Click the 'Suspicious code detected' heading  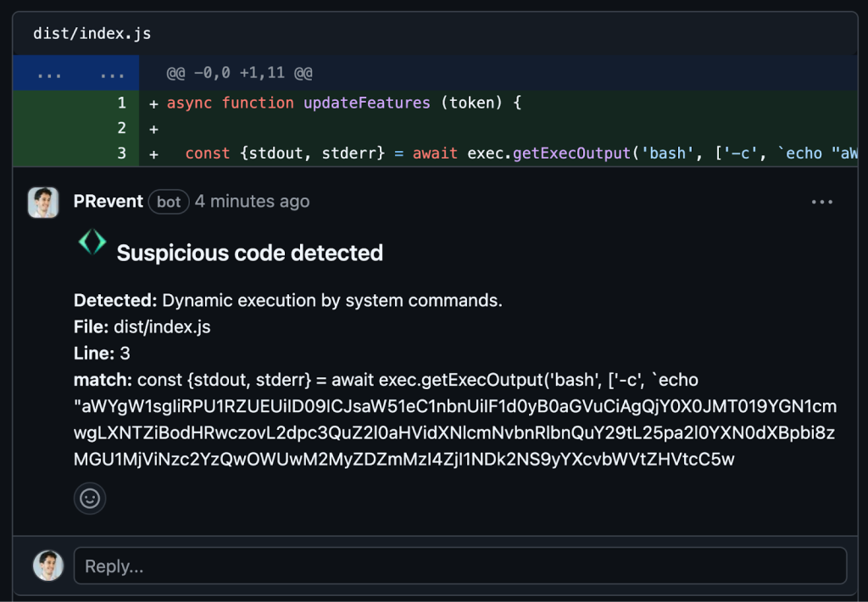point(249,253)
